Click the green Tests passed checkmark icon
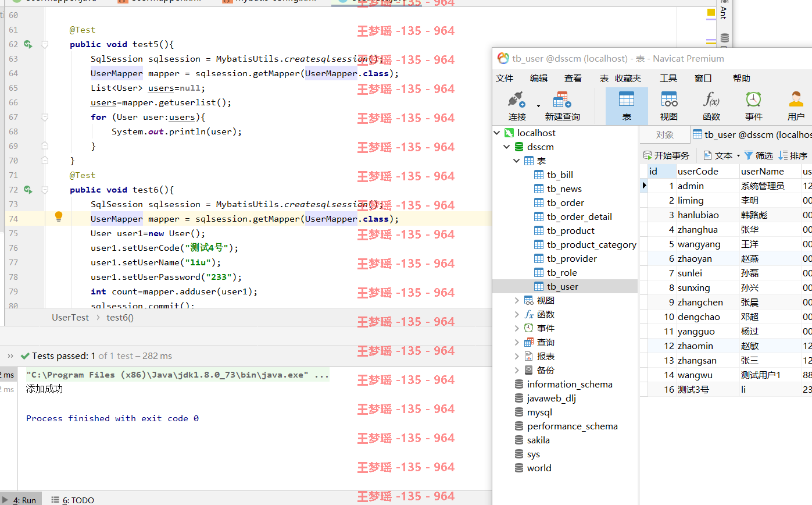 click(x=25, y=355)
